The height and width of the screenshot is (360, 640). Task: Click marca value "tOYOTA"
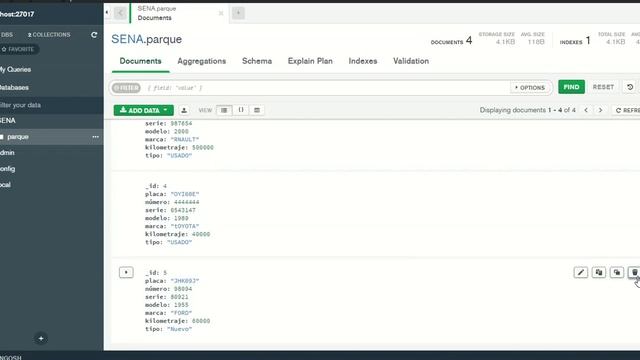point(184,226)
